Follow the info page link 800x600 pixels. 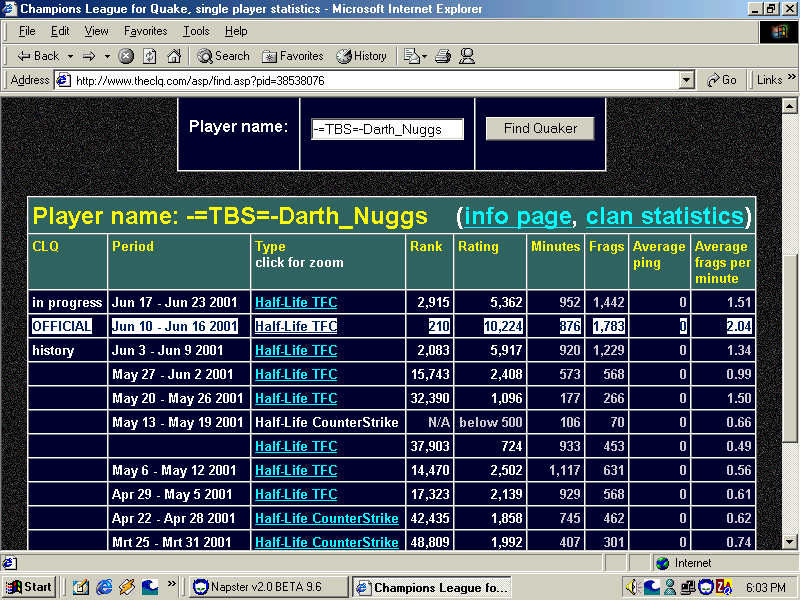(517, 216)
